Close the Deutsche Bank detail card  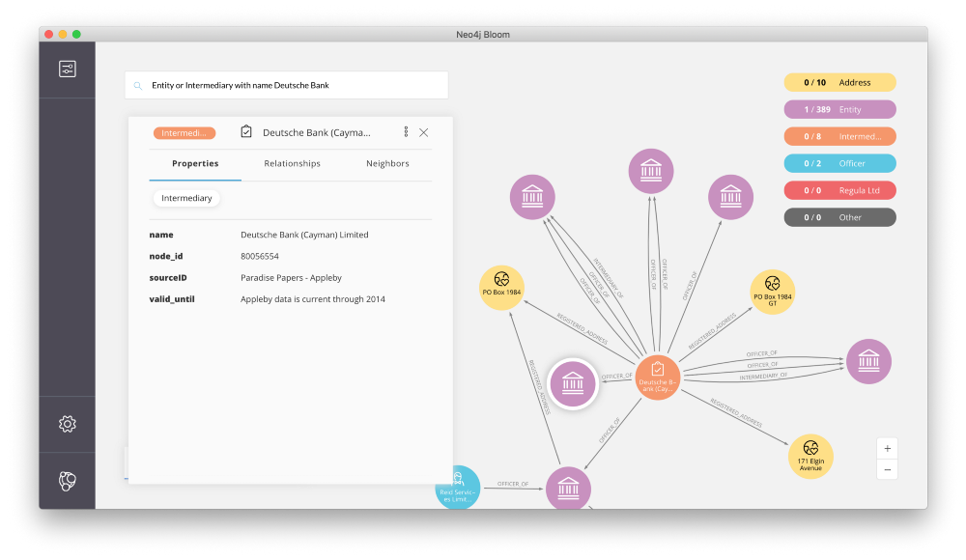(424, 132)
